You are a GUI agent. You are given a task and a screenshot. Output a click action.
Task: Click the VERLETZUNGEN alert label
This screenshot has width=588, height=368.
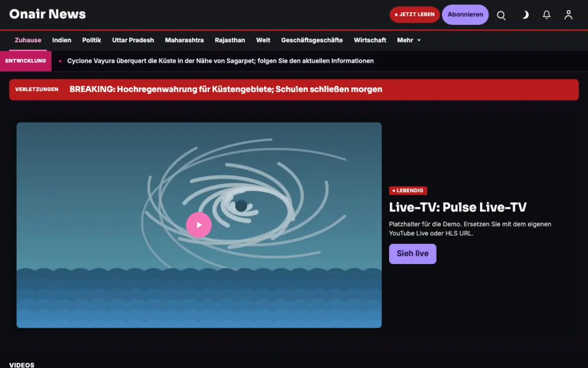tap(37, 89)
